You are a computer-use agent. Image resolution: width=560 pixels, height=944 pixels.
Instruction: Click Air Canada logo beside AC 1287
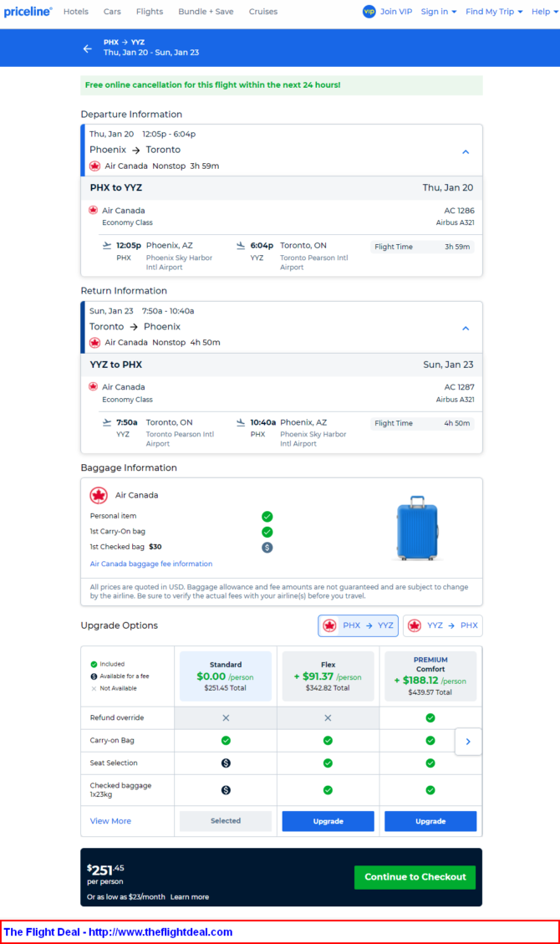tap(94, 386)
